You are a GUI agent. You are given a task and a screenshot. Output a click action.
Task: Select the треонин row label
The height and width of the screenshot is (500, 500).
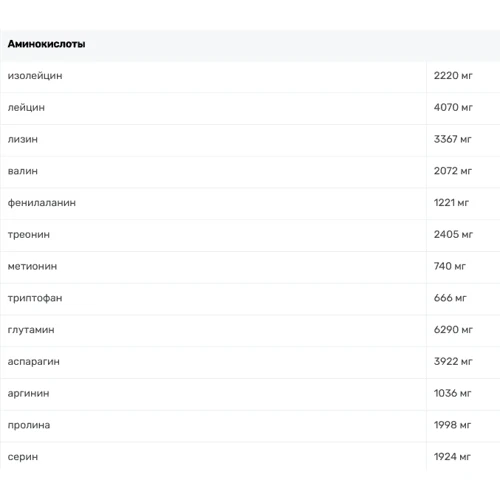tap(29, 235)
